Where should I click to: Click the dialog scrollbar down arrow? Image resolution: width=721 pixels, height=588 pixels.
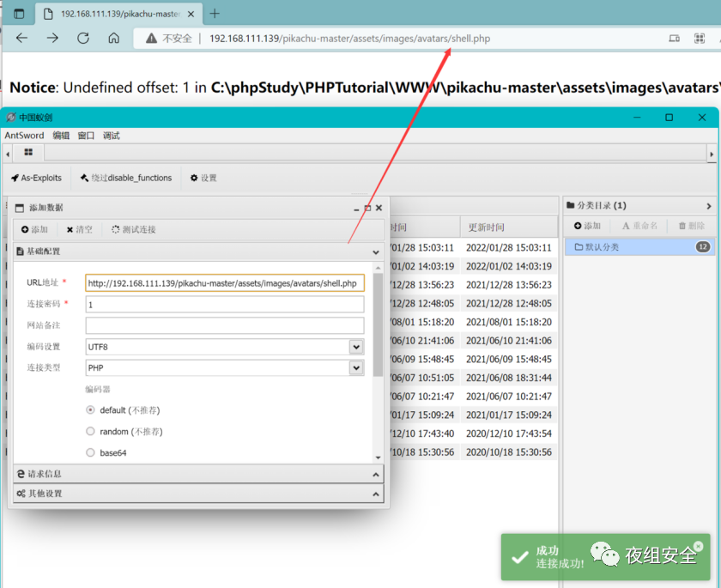378,458
